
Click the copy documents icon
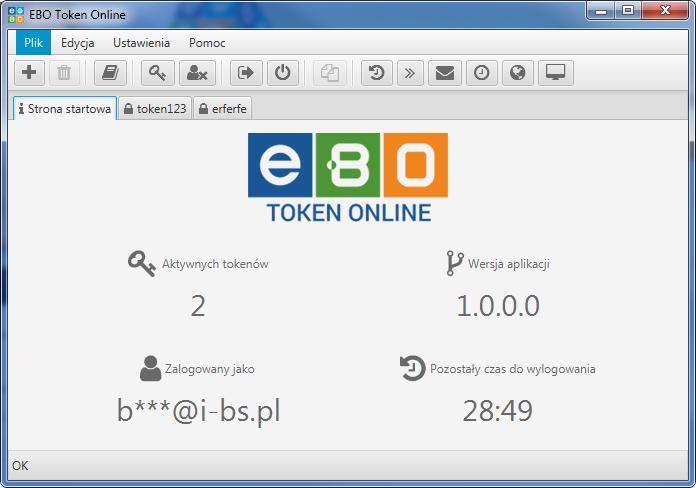pyautogui.click(x=330, y=72)
